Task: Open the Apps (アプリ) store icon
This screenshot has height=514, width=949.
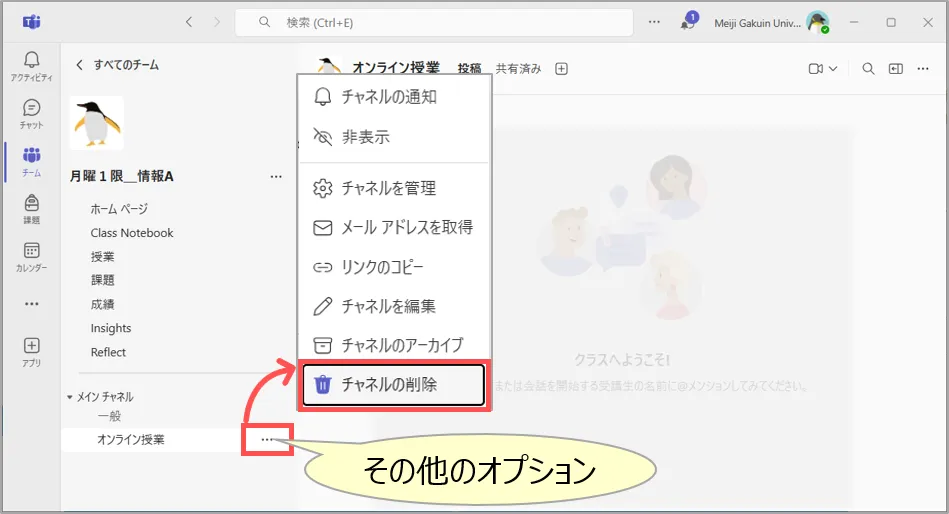Action: [31, 351]
